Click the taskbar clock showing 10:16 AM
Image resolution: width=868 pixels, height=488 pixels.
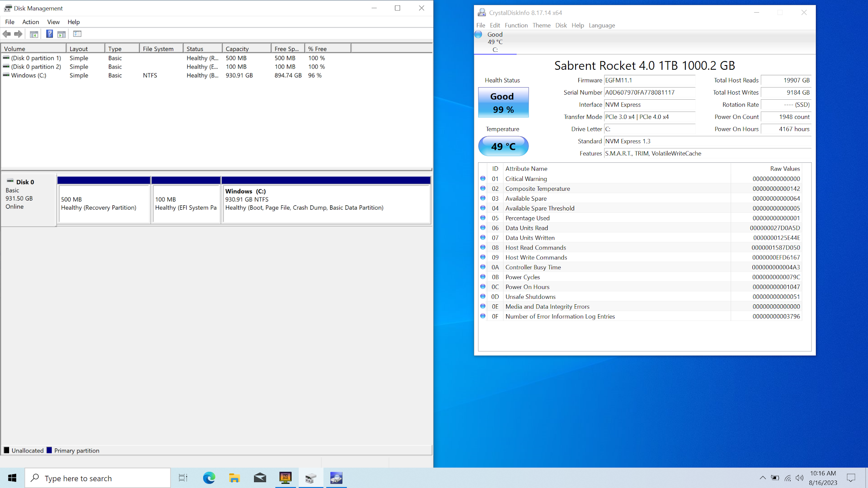[x=823, y=478]
